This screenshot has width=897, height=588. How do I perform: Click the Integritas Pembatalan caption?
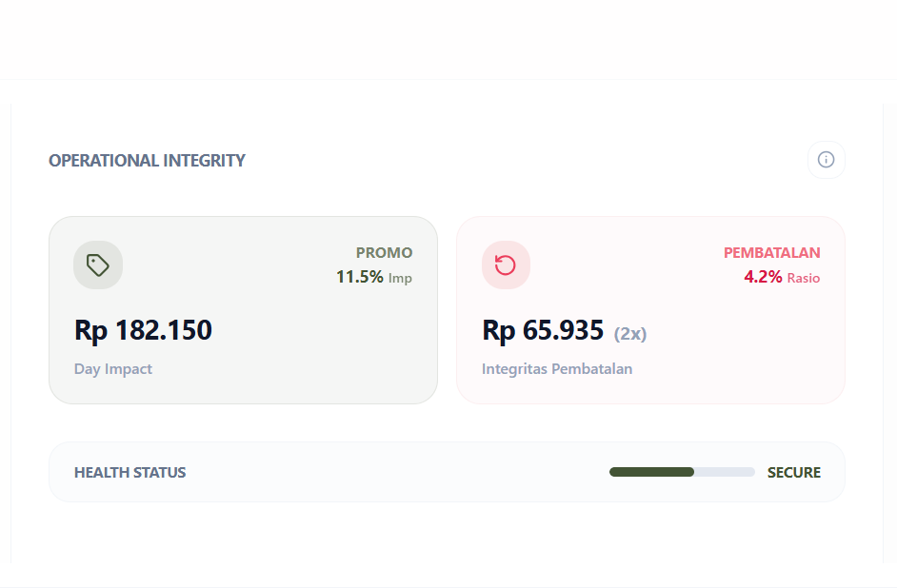tap(557, 369)
